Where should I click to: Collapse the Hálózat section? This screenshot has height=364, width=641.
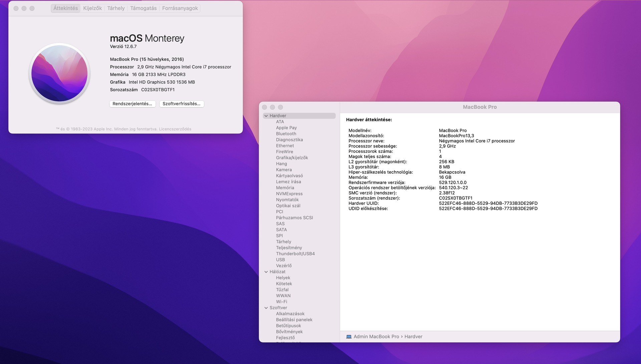click(266, 272)
